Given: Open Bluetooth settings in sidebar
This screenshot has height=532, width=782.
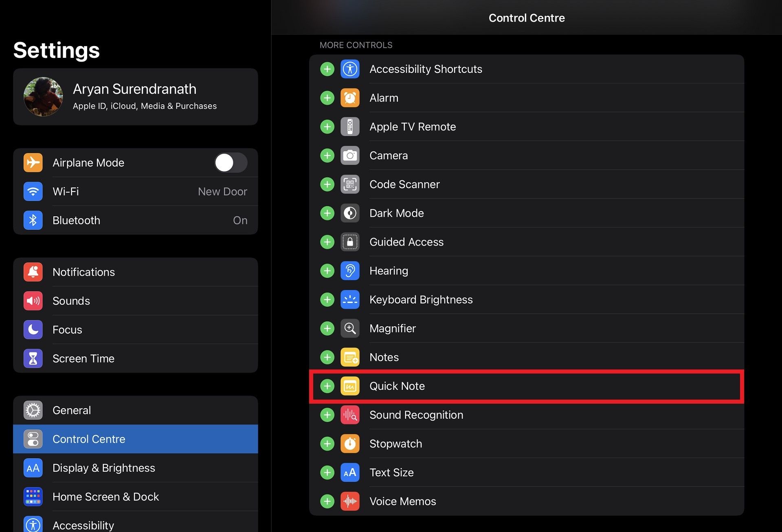Looking at the screenshot, I should 135,220.
